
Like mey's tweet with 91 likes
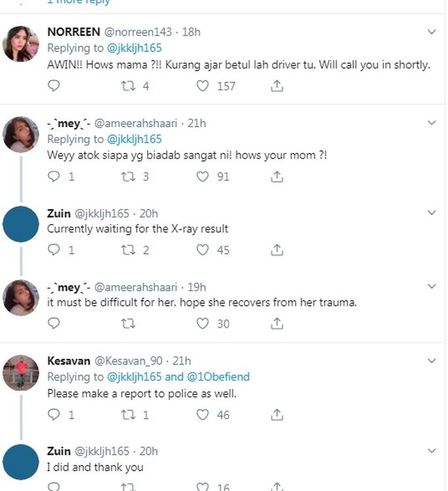(203, 177)
